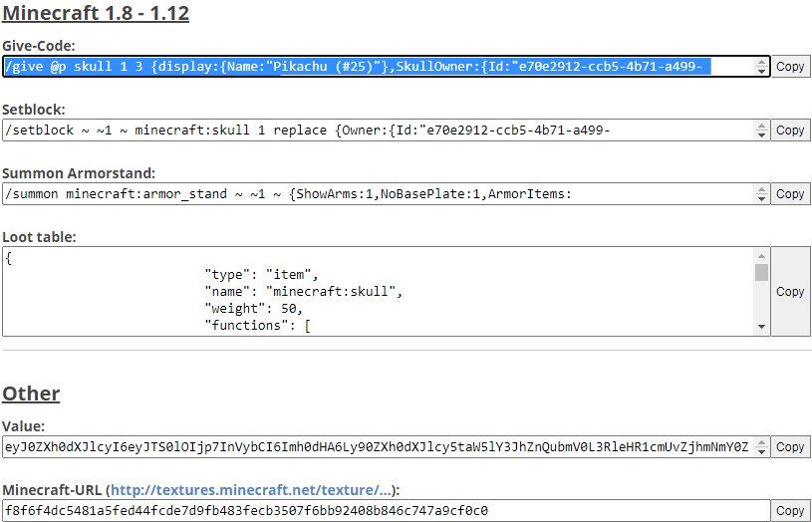
Task: Select the Value text field
Action: coord(386,447)
